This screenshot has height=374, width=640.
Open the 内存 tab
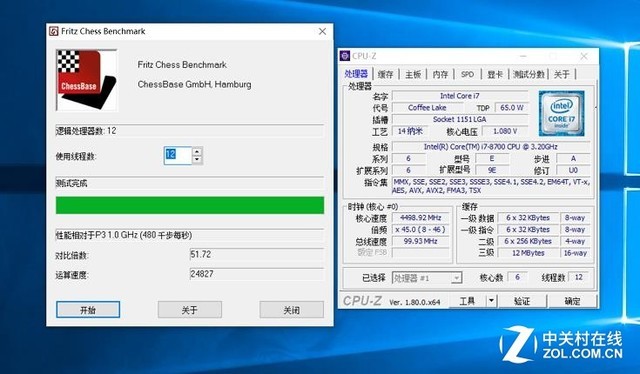(440, 74)
